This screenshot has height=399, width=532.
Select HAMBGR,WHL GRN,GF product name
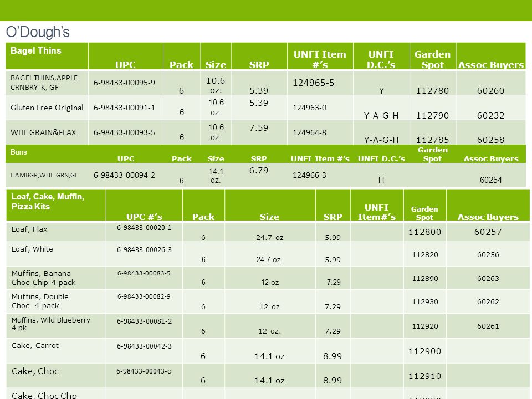point(44,175)
